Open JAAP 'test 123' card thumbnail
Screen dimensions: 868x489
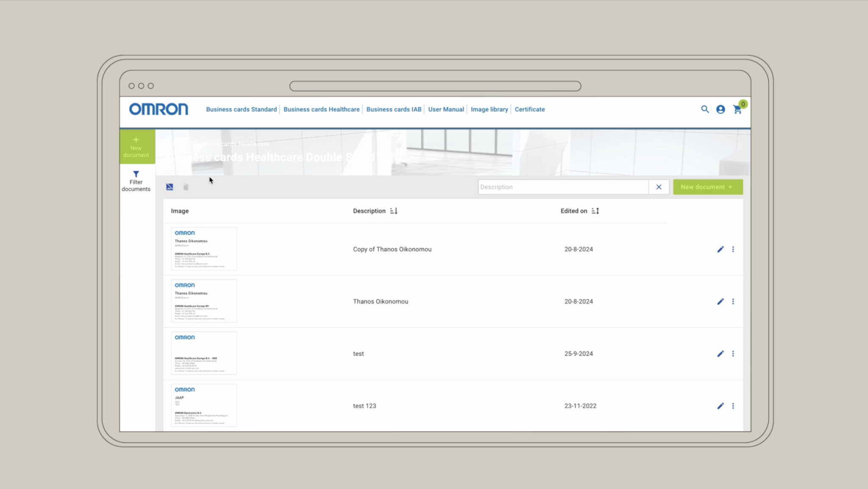[204, 405]
